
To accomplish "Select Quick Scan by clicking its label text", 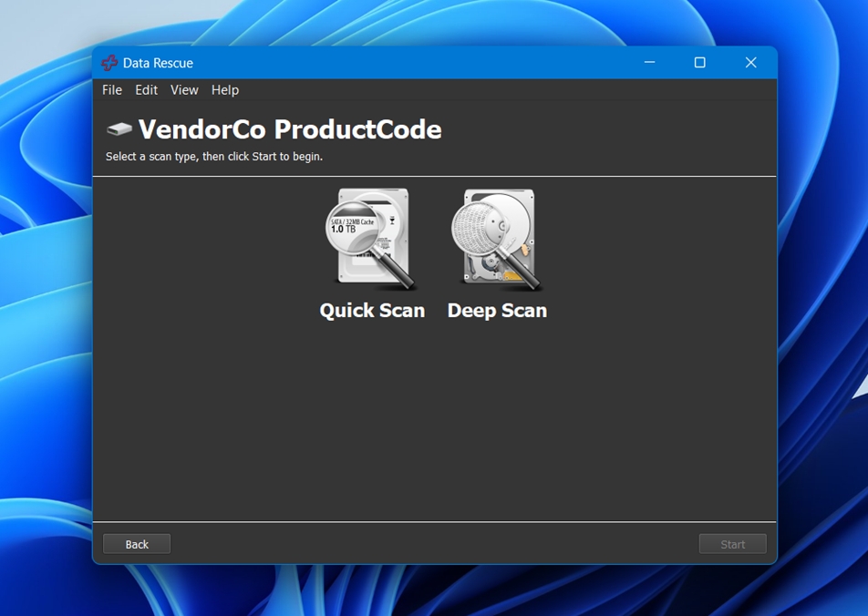I will (x=372, y=310).
